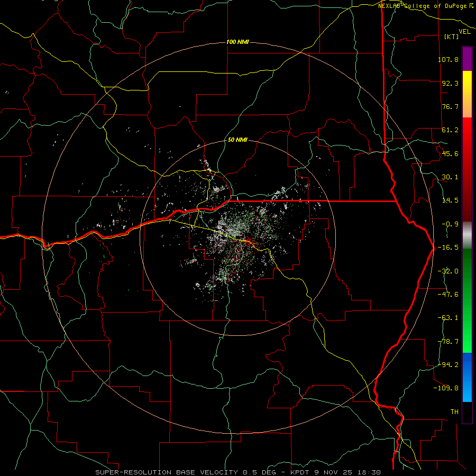Click the [KT] units label
476x476 pixels.
(452, 36)
